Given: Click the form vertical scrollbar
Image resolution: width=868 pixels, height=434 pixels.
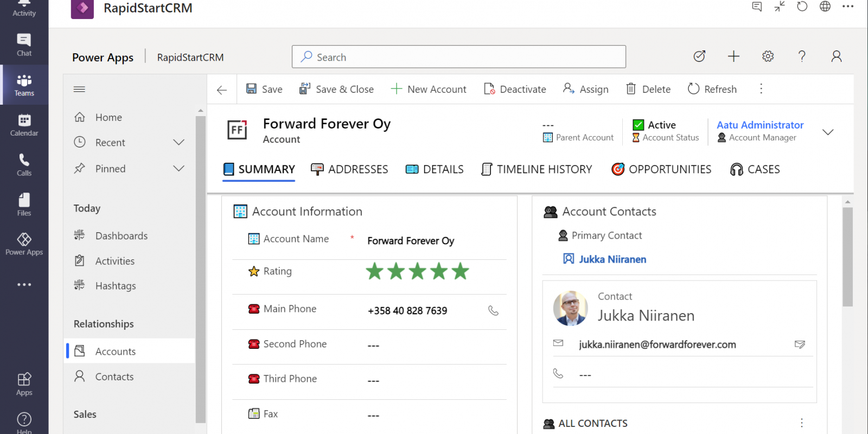Looking at the screenshot, I should click(x=847, y=257).
